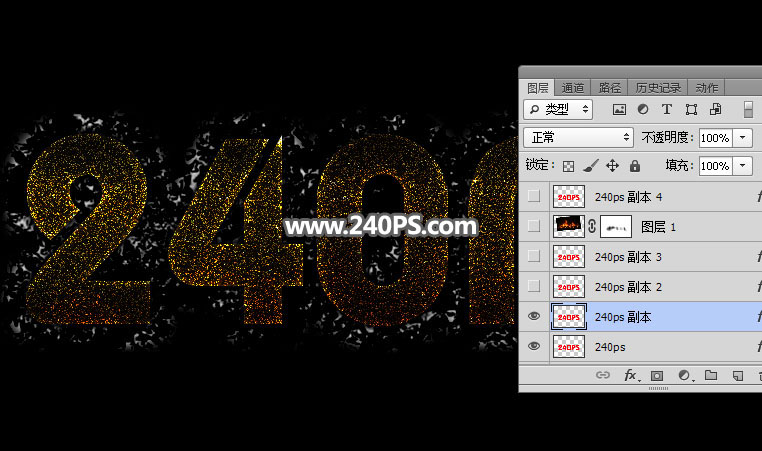Filter layers by adjustment layer icon
Screen dimensions: 762x451
pos(643,109)
